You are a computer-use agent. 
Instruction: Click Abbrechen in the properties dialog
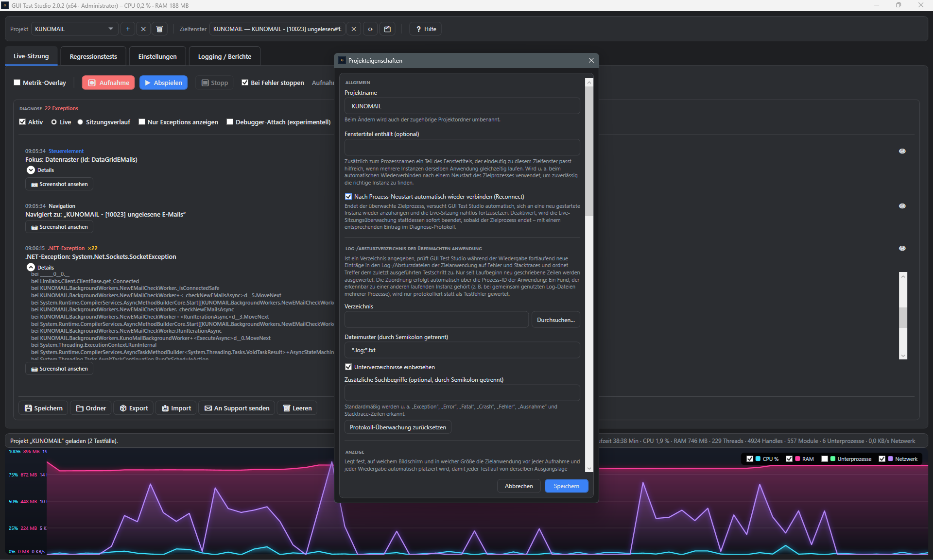(519, 486)
